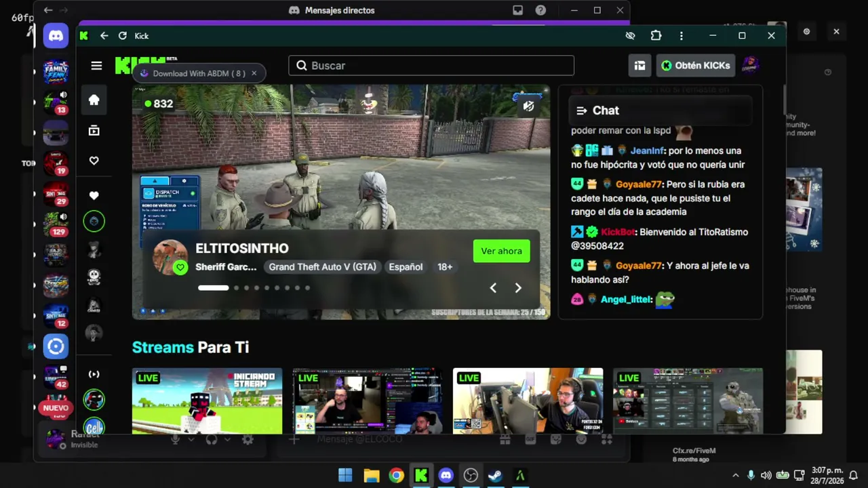Open the Angel_littel chat username
The width and height of the screenshot is (868, 488).
(x=626, y=300)
